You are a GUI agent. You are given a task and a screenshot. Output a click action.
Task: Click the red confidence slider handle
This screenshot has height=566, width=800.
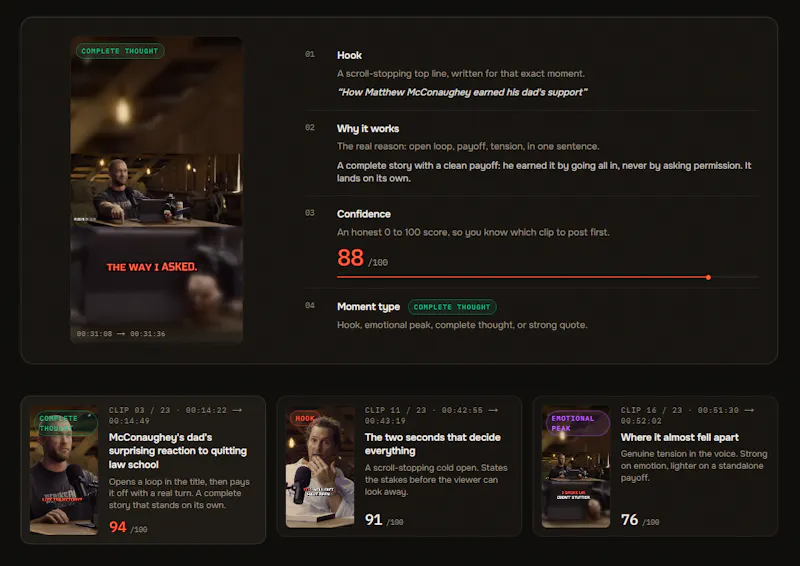pyautogui.click(x=708, y=277)
